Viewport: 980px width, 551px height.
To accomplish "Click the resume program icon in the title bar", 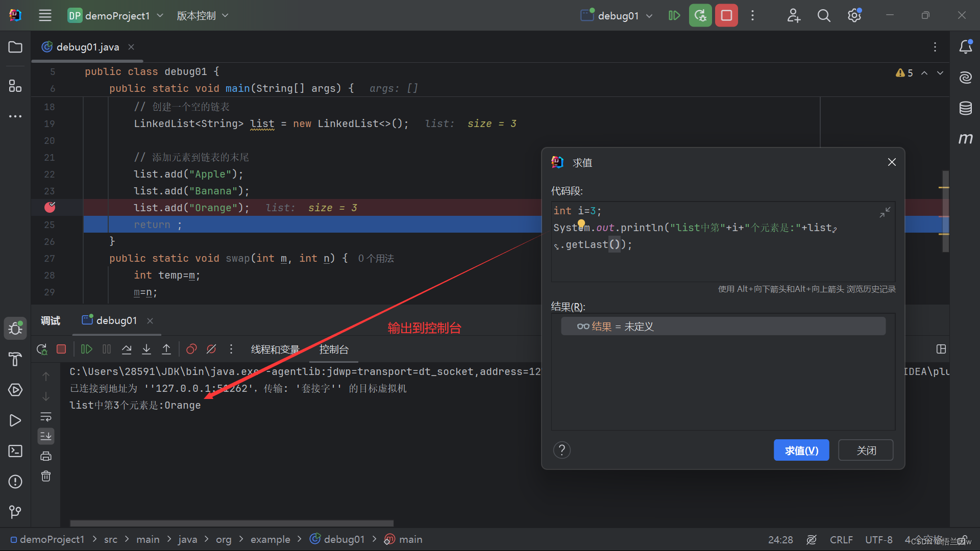I will pos(674,15).
